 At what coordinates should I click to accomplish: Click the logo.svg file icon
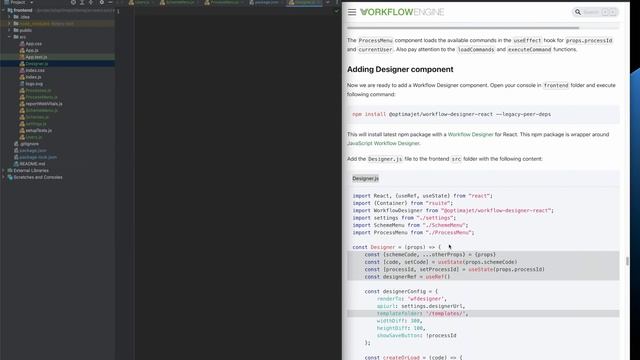point(22,84)
